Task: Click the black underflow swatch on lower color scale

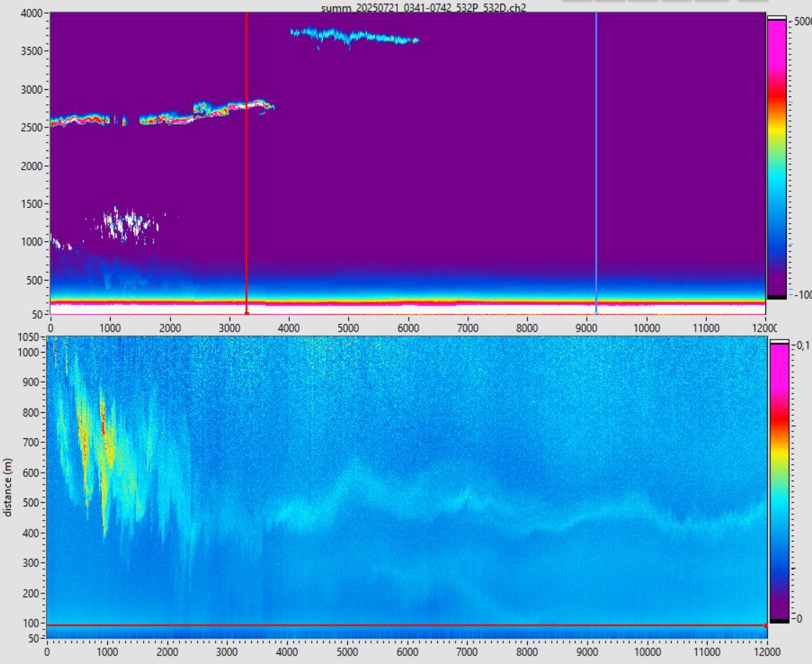Action: (780, 619)
